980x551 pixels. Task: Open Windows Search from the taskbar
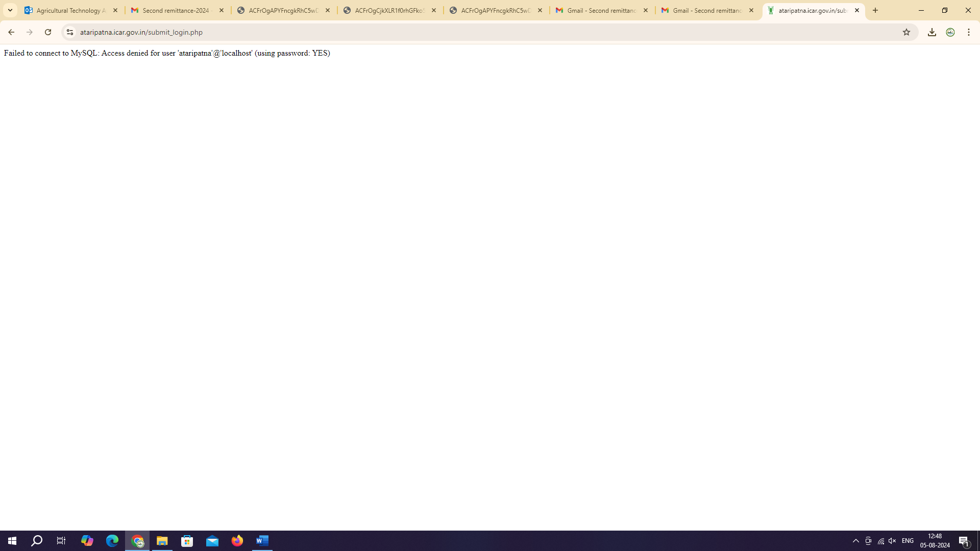(37, 541)
